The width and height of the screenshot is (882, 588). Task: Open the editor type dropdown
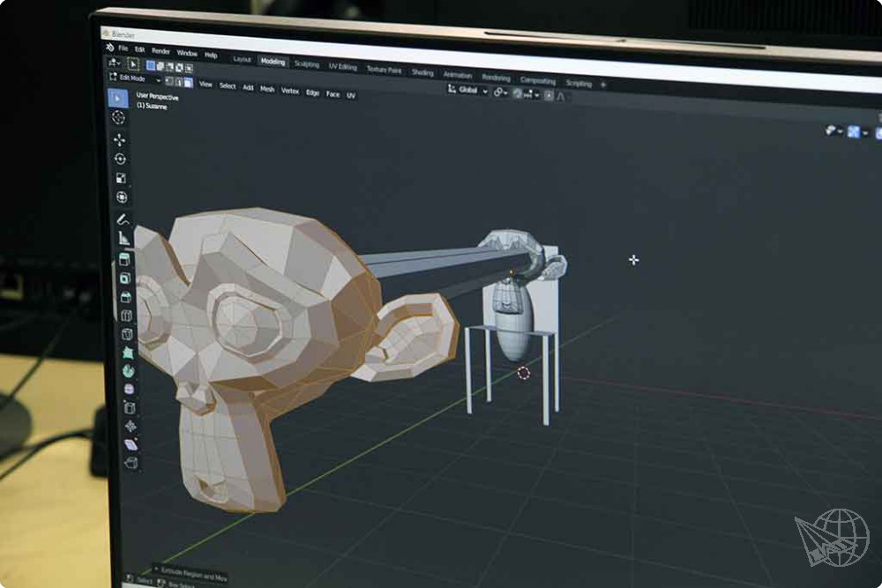pyautogui.click(x=114, y=63)
